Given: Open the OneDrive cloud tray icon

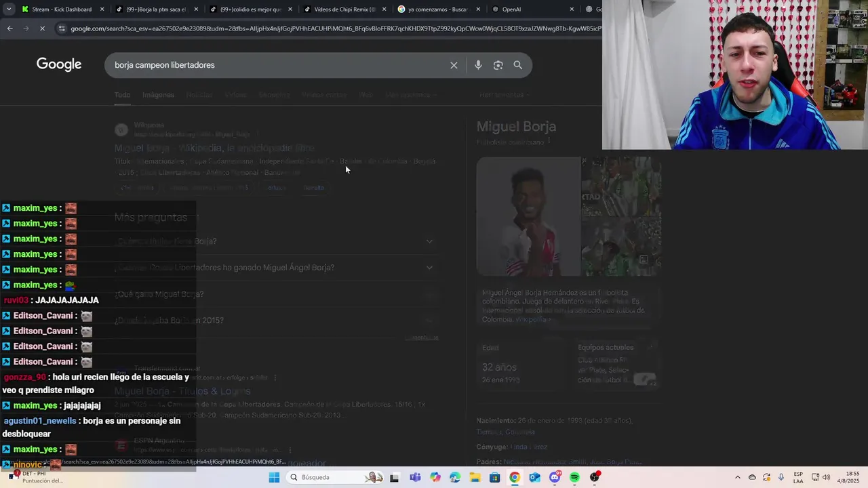Looking at the screenshot, I should coord(752,477).
